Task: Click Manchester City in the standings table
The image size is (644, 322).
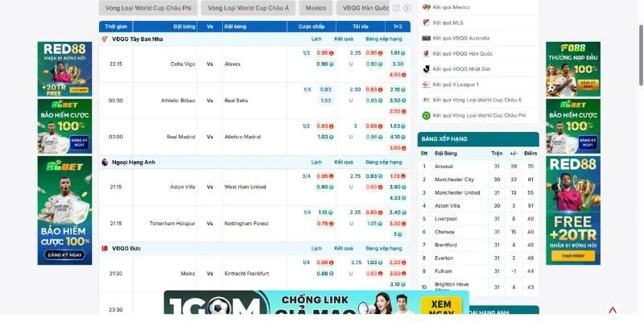Action: (x=454, y=180)
